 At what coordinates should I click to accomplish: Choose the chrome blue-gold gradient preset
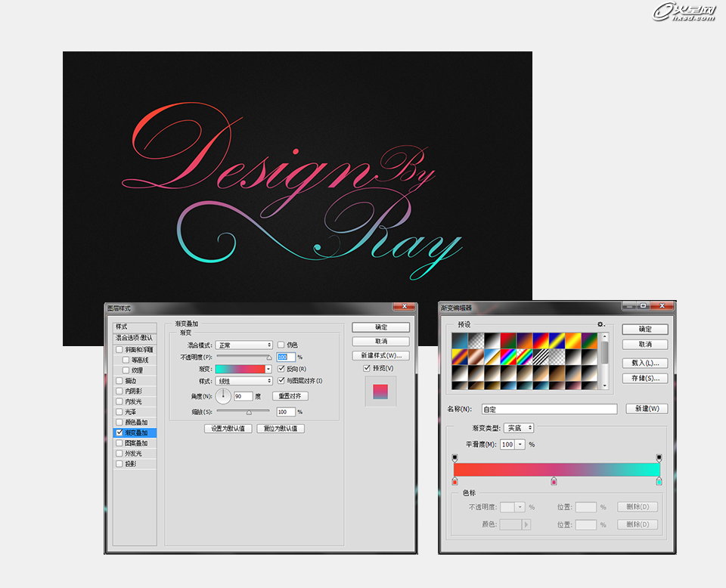(x=492, y=357)
